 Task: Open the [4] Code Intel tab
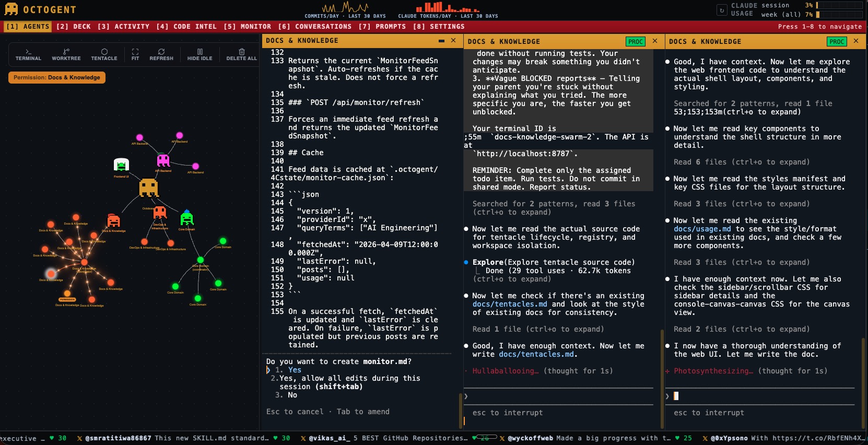coord(186,27)
